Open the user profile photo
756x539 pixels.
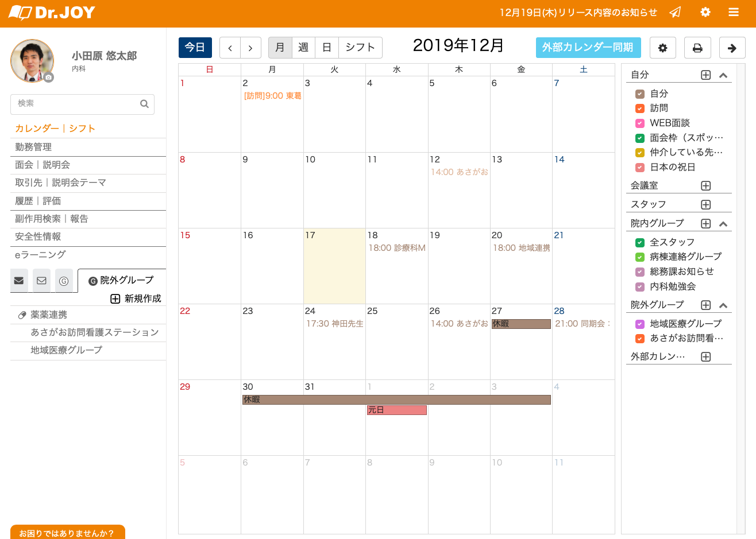pyautogui.click(x=32, y=61)
